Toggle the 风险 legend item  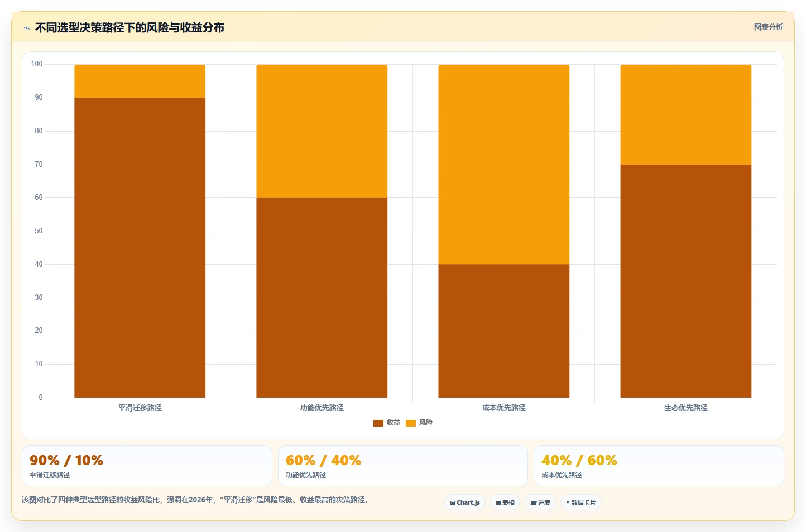coord(419,423)
